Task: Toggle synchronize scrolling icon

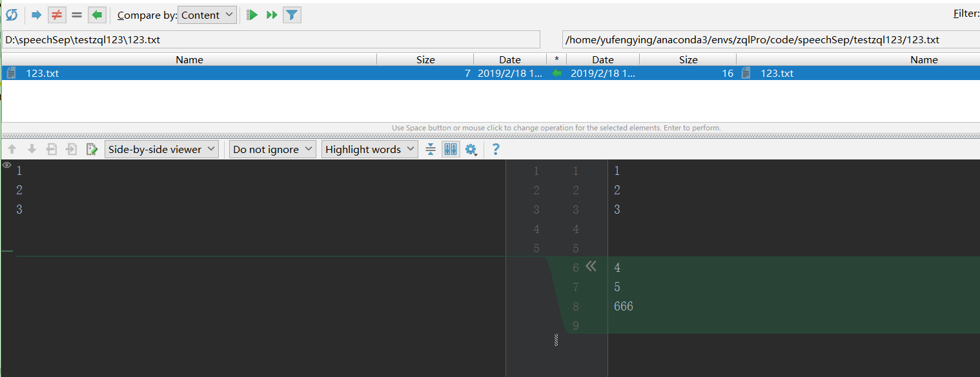Action: pos(451,149)
